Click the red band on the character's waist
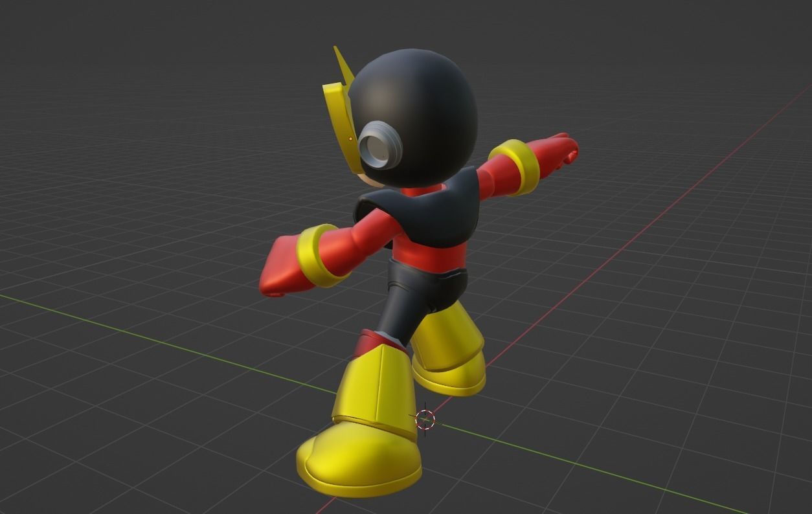 [x=430, y=255]
